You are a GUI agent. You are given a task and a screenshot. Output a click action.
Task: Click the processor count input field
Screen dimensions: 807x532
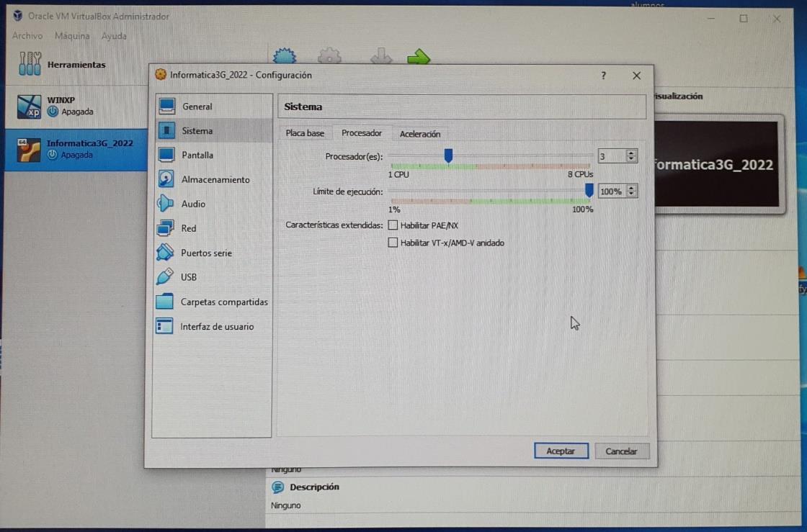tap(612, 155)
